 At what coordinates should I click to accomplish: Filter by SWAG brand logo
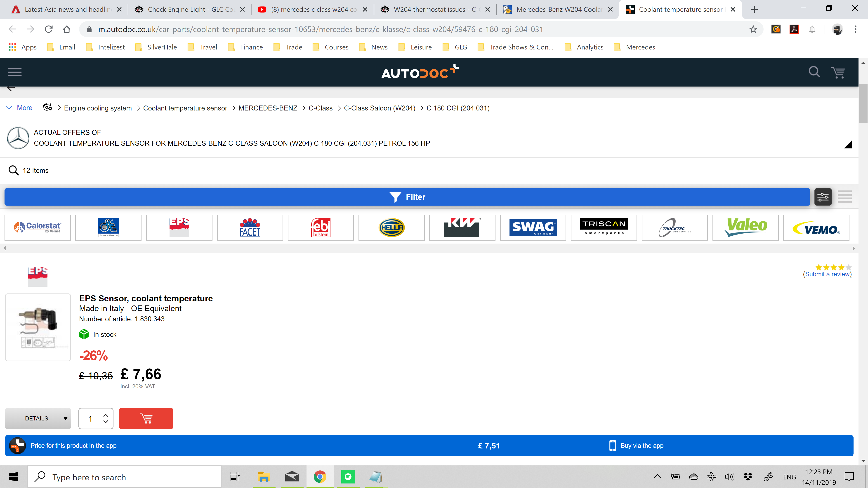pos(533,228)
